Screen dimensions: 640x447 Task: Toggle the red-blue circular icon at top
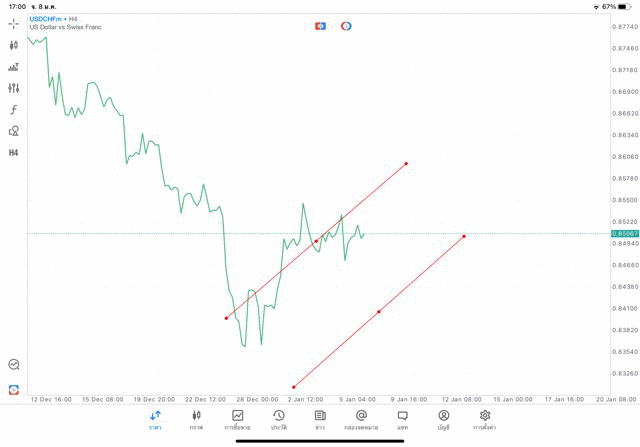tap(346, 26)
